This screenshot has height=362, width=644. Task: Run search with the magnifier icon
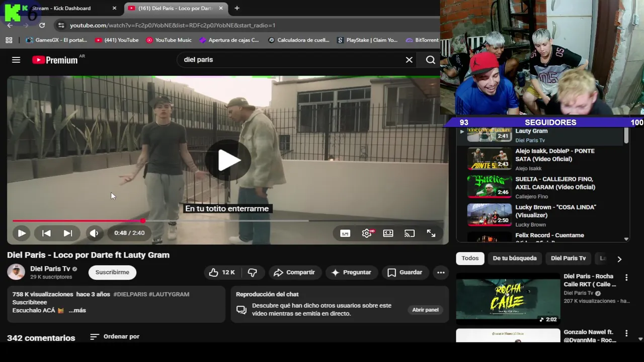(430, 60)
